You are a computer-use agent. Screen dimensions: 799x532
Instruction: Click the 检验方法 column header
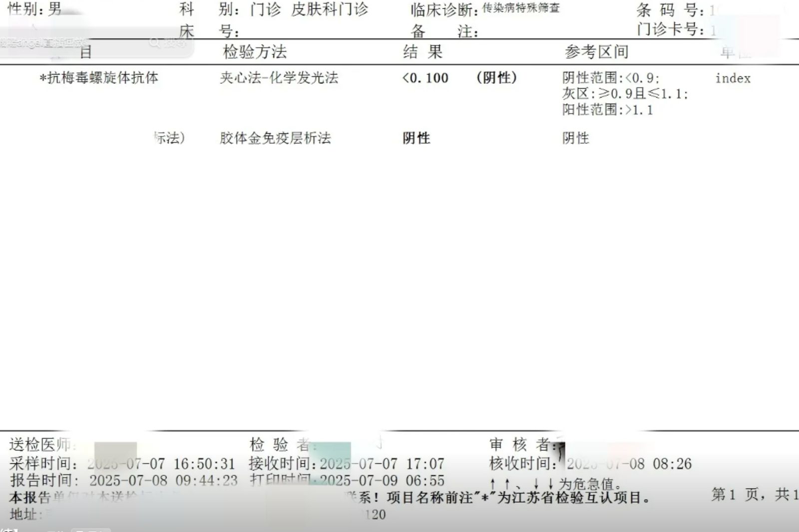(255, 52)
